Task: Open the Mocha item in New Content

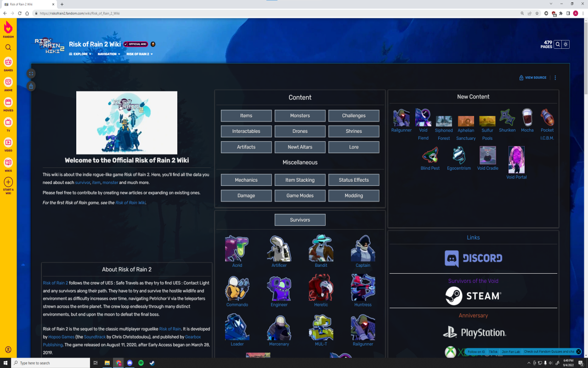Action: click(527, 117)
